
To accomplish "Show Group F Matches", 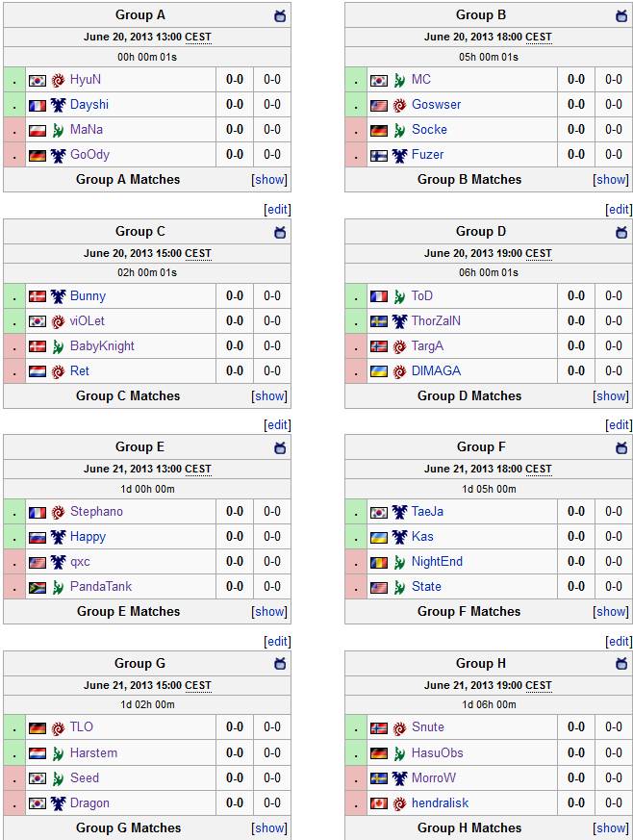I will click(611, 612).
